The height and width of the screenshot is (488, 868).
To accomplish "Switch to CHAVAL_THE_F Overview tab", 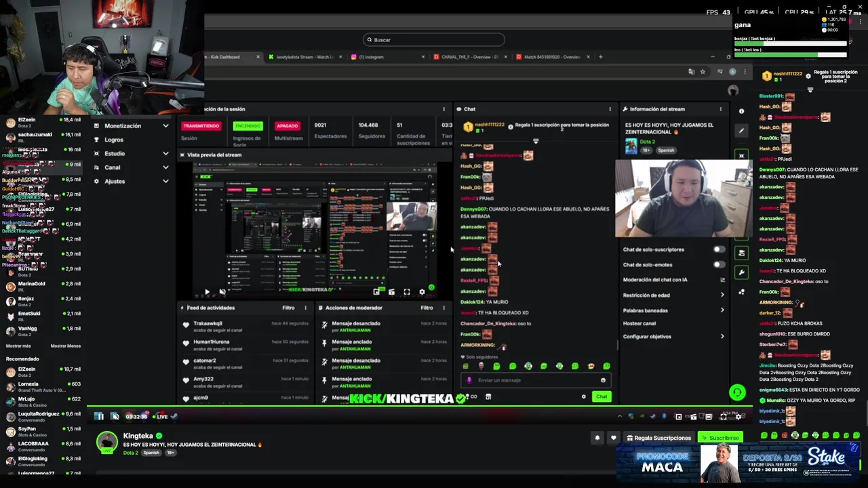I will [471, 57].
